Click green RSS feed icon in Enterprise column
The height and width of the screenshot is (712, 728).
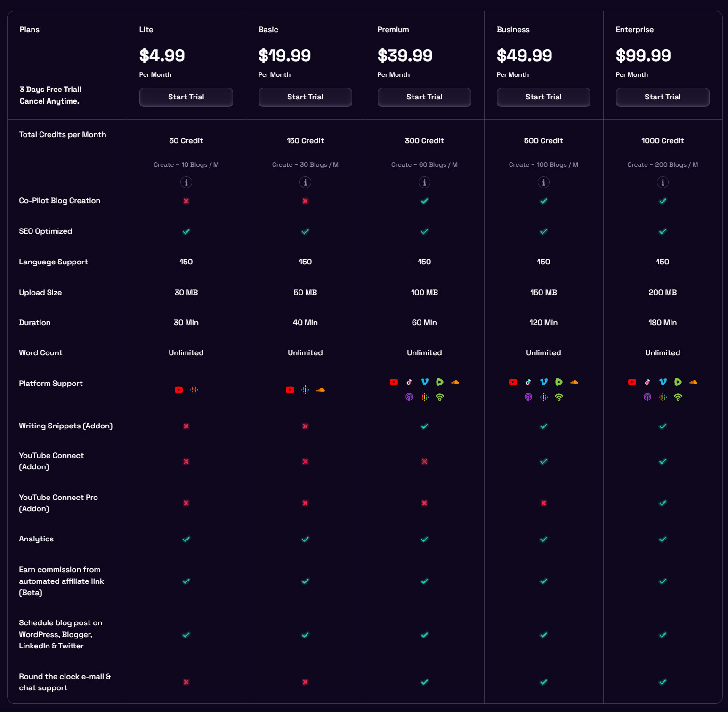pyautogui.click(x=678, y=397)
